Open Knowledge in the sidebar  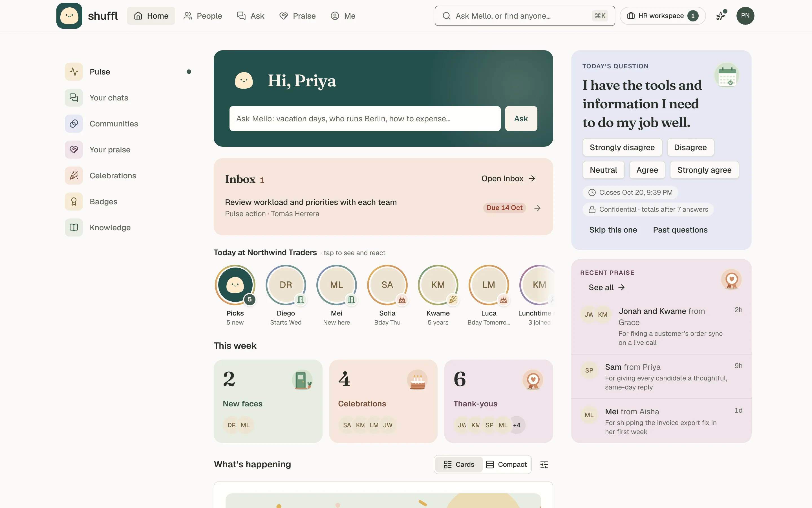click(128, 227)
